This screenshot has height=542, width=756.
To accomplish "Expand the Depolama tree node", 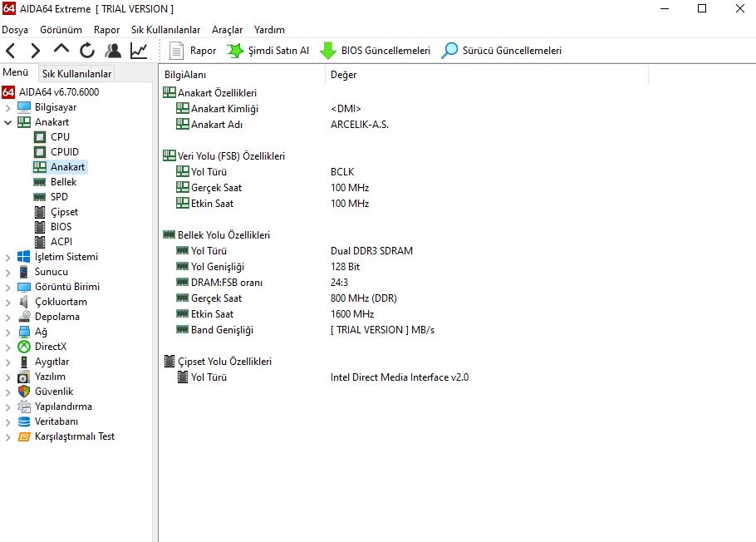I will (x=7, y=317).
